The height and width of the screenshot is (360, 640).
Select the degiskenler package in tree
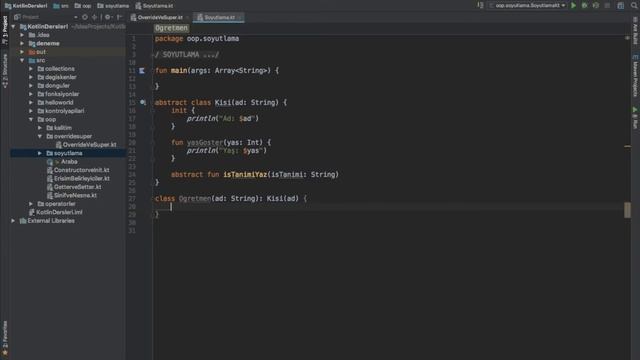pyautogui.click(x=57, y=77)
